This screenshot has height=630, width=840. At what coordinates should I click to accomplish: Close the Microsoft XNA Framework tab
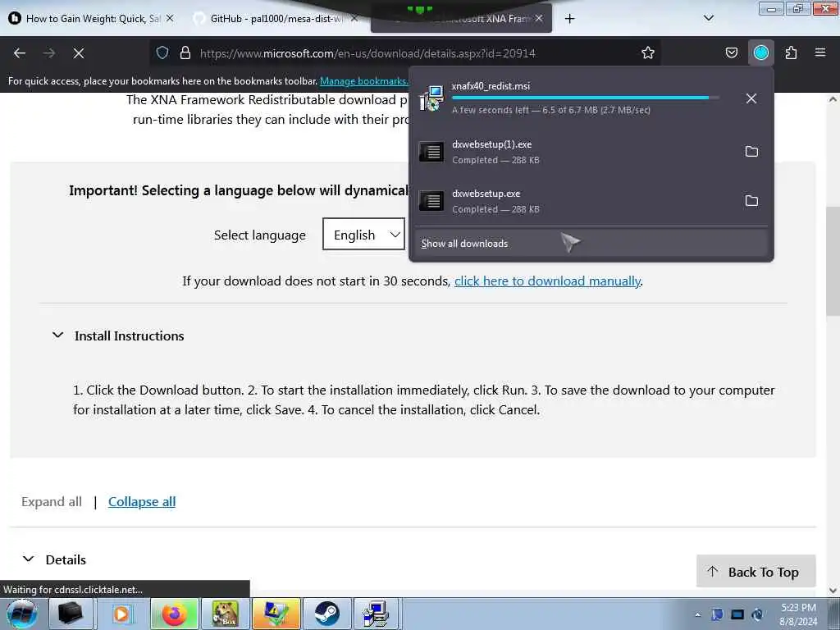[x=539, y=18]
